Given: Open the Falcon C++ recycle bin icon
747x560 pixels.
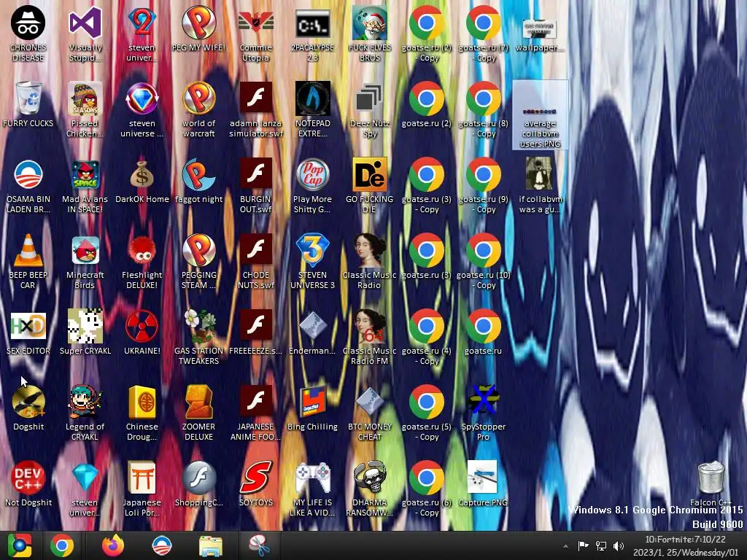Looking at the screenshot, I should tap(711, 484).
